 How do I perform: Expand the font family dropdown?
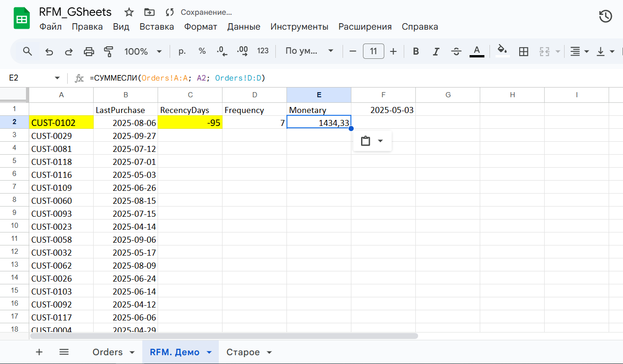(x=309, y=51)
